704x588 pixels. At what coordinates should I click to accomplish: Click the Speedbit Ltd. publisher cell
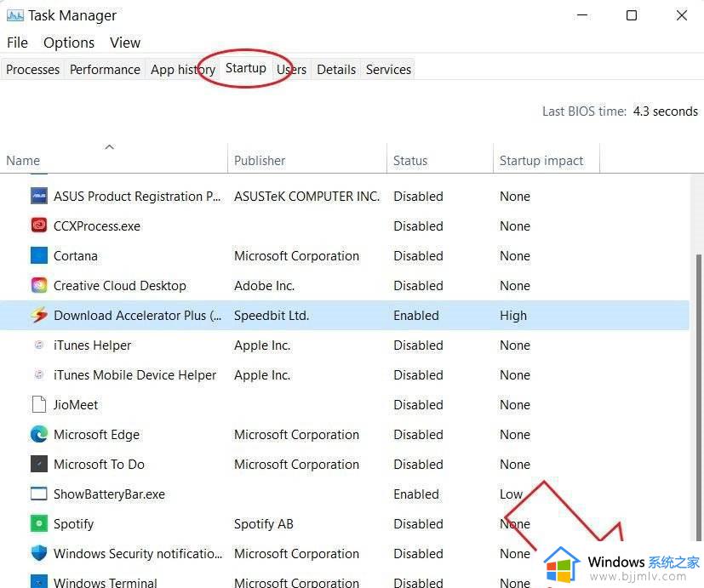click(272, 315)
